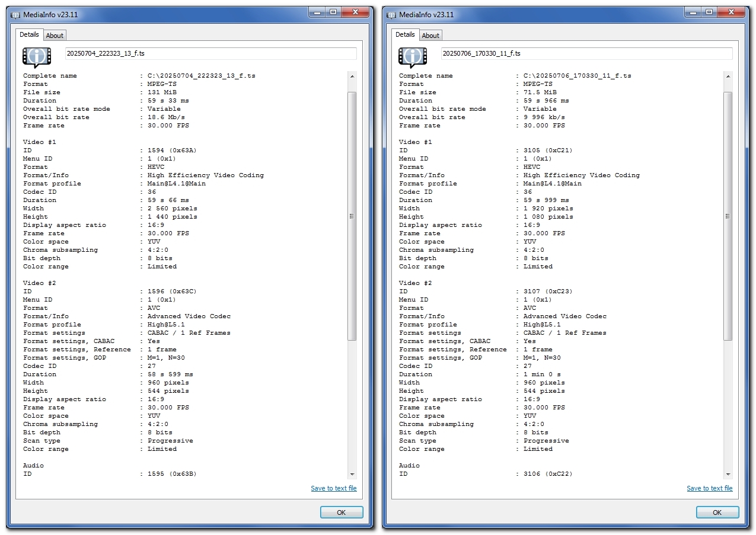Click OK in the left MediaInfo window
The image size is (756, 535).
tap(342, 512)
